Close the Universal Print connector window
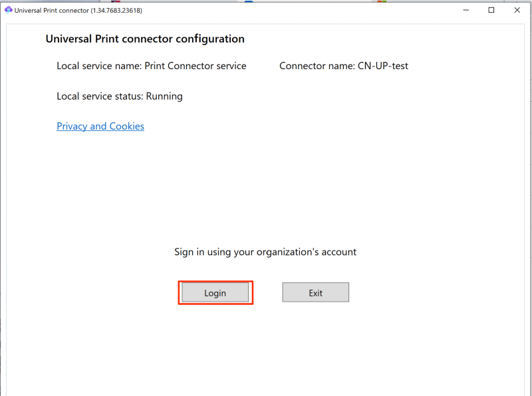The image size is (532, 396). (x=517, y=10)
